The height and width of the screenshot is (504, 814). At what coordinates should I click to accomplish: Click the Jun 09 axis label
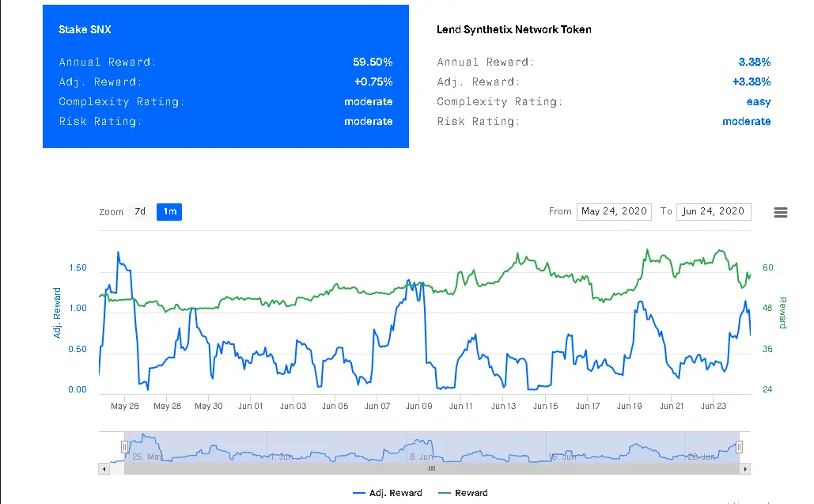(419, 406)
